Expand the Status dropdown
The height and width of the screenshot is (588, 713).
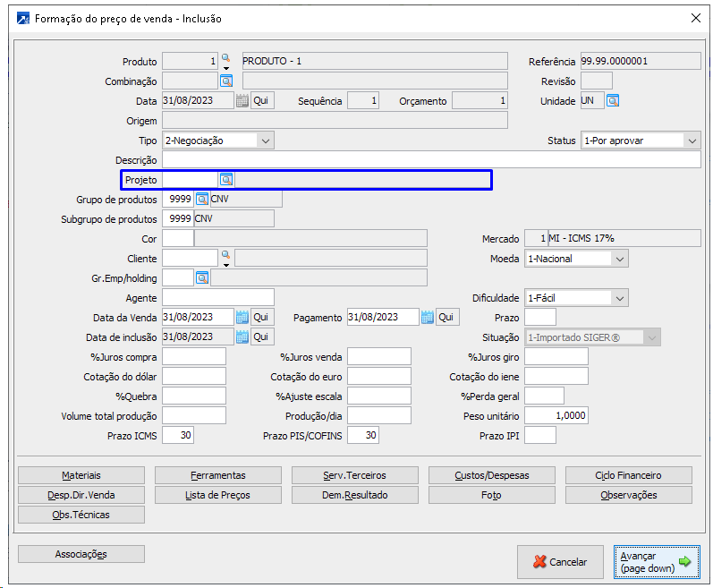click(x=692, y=141)
